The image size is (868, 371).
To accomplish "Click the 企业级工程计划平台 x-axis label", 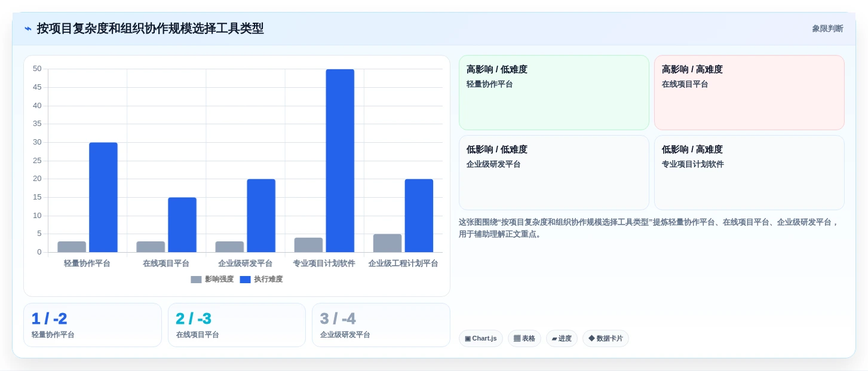I will pyautogui.click(x=403, y=263).
